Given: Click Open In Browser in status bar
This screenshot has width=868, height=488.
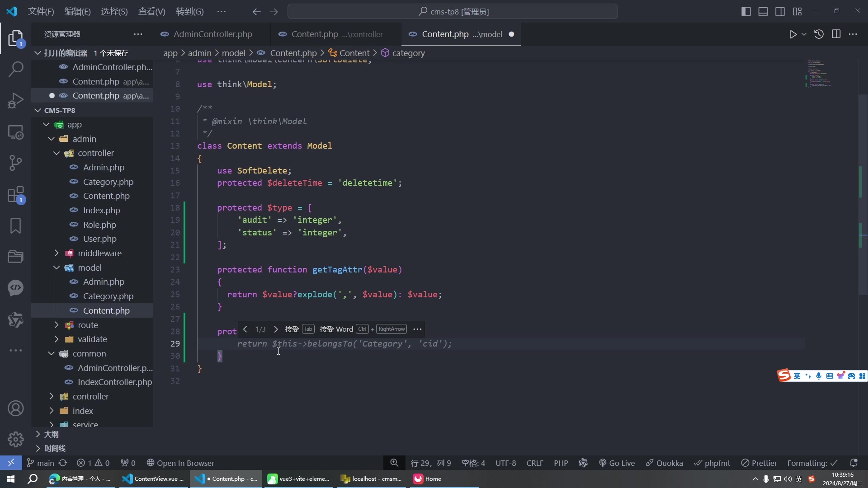Looking at the screenshot, I should point(180,463).
